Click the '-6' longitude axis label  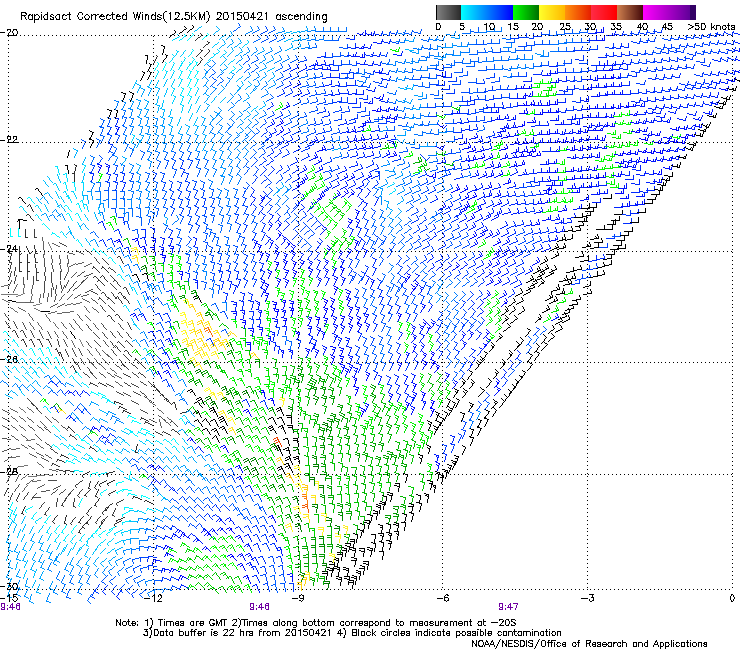tap(443, 598)
